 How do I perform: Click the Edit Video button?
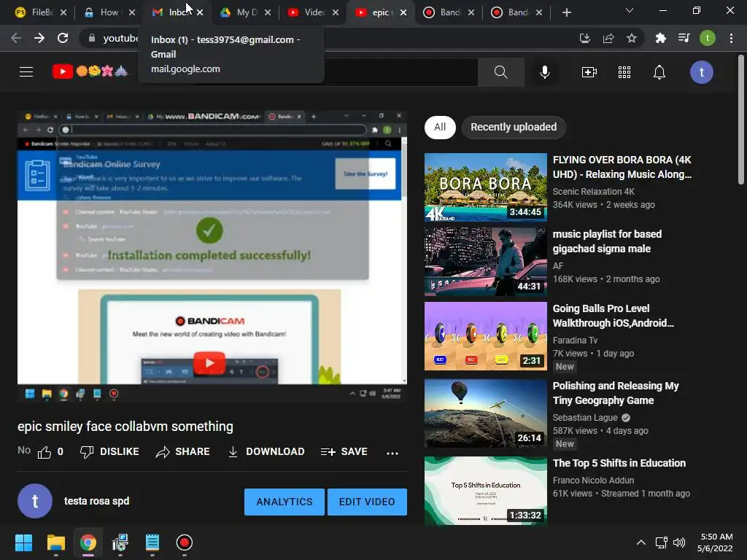tap(367, 502)
